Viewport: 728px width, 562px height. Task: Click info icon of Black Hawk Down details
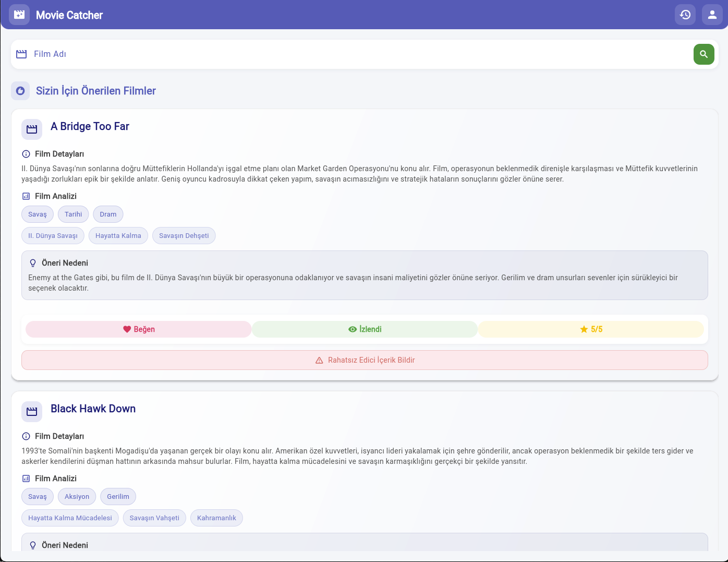coord(26,436)
